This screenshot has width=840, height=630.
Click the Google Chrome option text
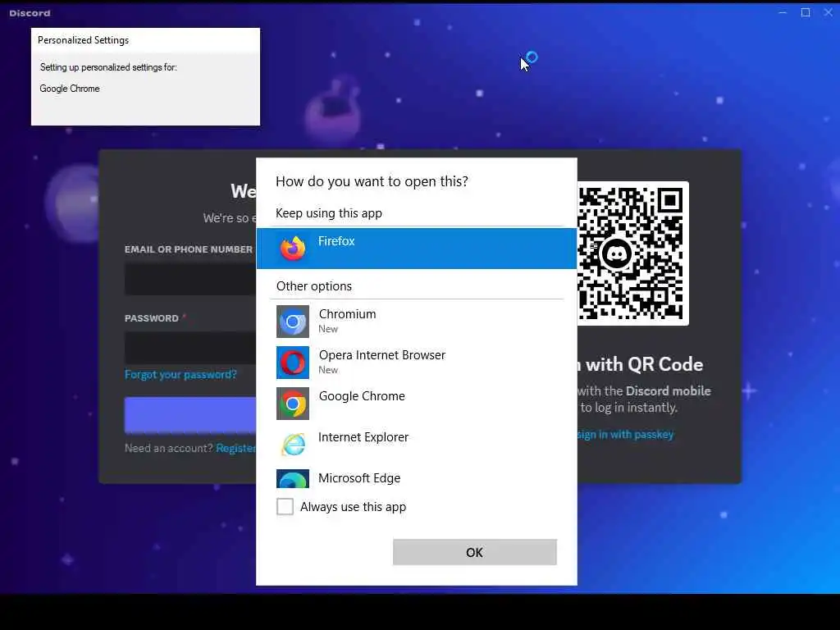[362, 396]
